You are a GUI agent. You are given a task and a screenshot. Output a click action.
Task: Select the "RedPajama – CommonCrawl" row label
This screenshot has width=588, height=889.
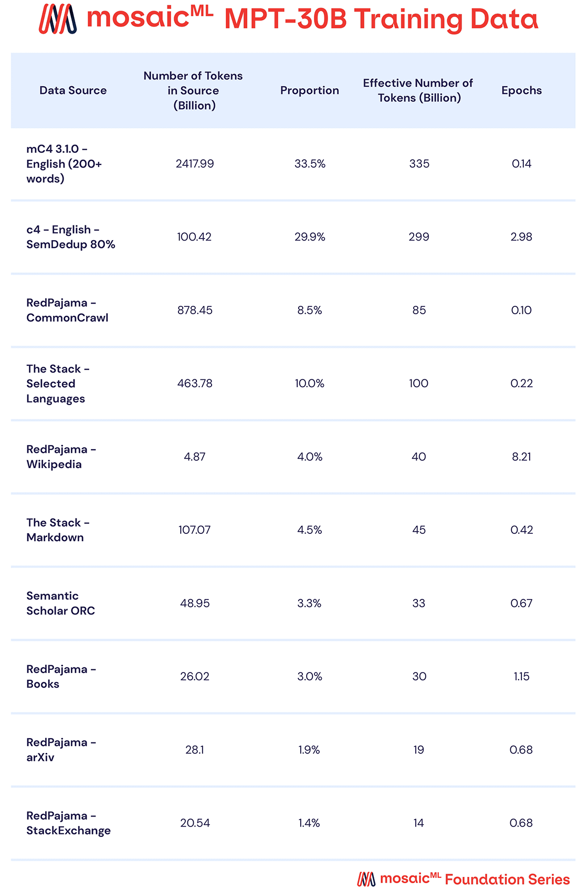67,310
